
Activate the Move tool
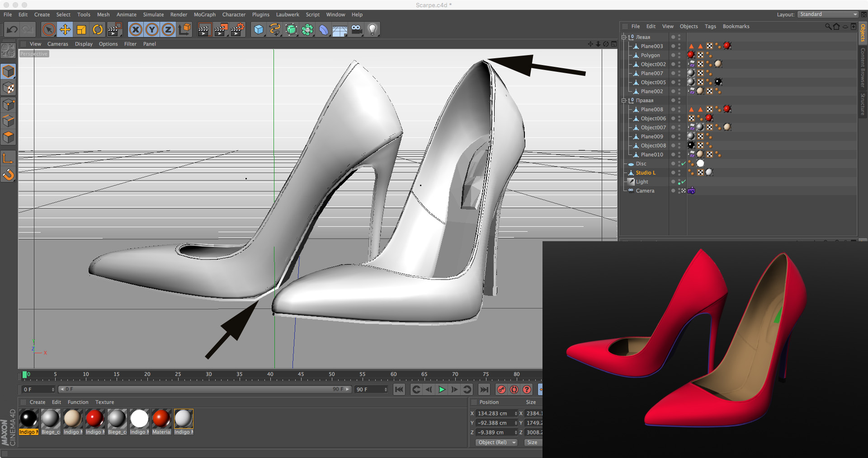65,30
